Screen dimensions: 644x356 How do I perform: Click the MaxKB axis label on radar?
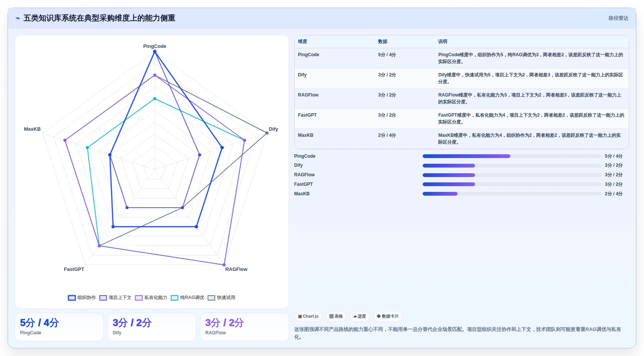(x=32, y=129)
